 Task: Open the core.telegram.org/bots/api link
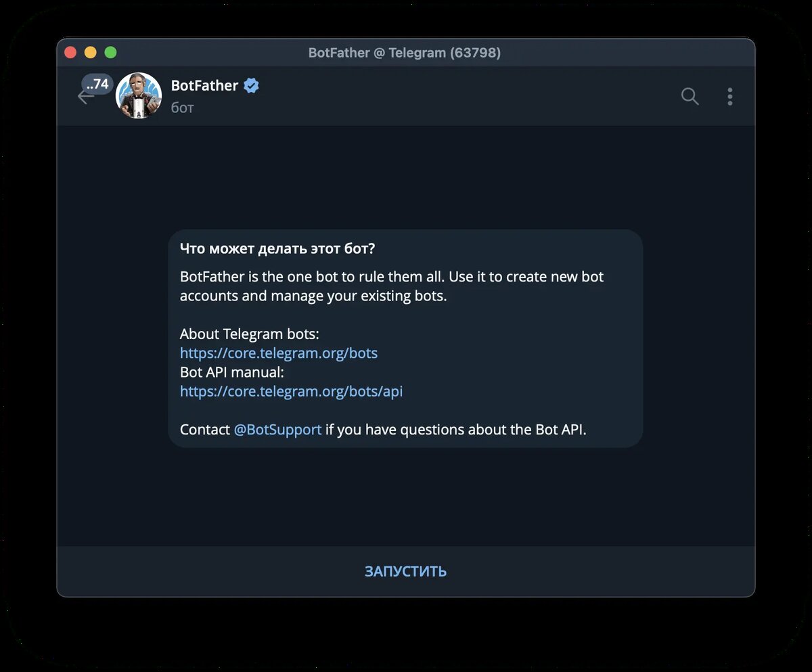tap(291, 391)
